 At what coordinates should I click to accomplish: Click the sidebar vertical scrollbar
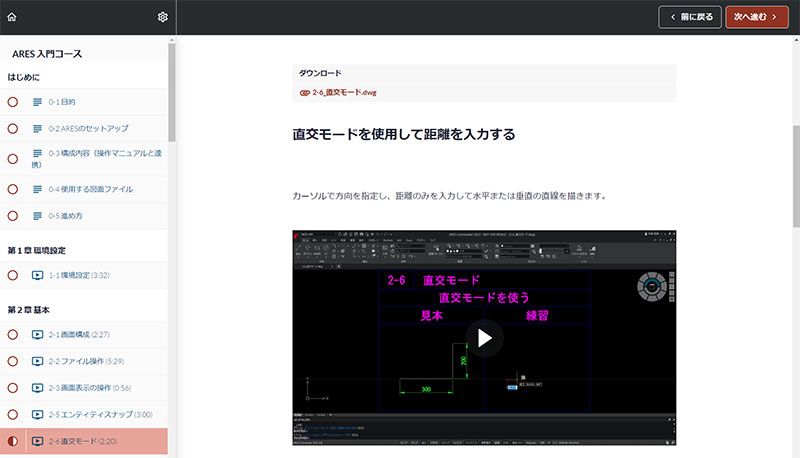tap(172, 92)
